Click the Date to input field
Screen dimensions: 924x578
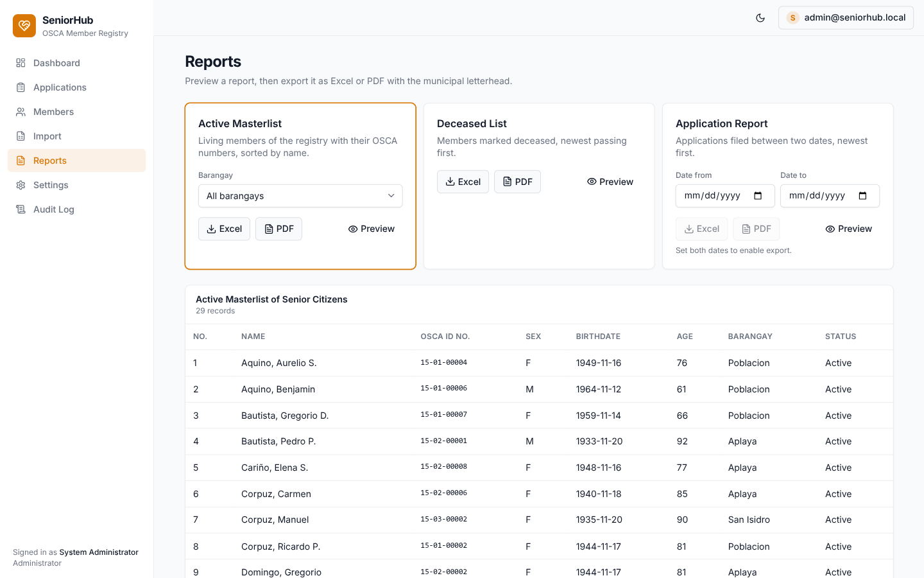coord(830,196)
